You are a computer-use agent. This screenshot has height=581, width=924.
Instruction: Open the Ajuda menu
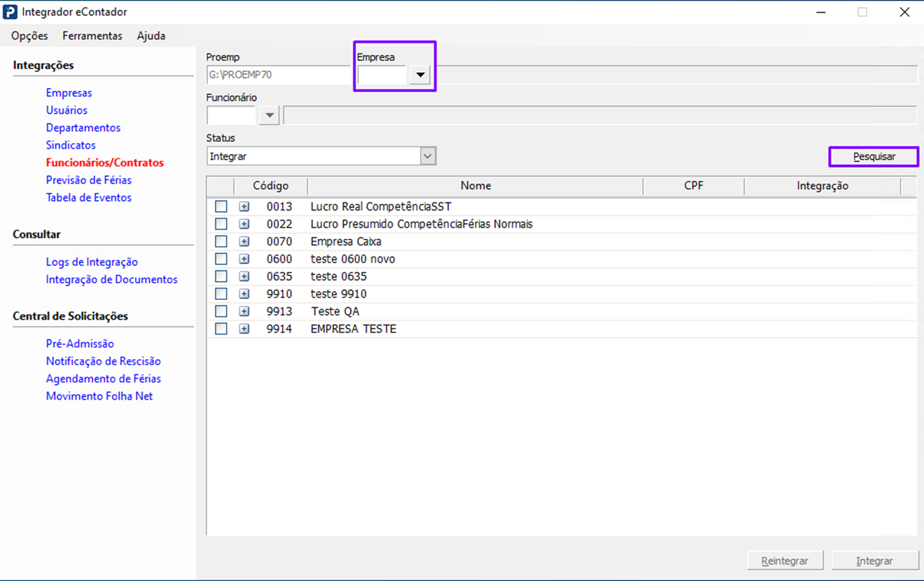pos(151,36)
